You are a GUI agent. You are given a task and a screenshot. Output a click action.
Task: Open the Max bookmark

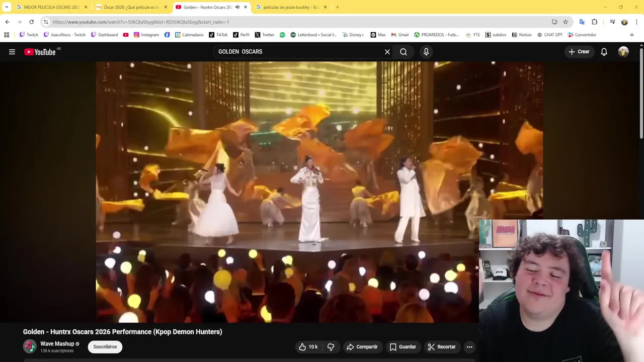378,35
